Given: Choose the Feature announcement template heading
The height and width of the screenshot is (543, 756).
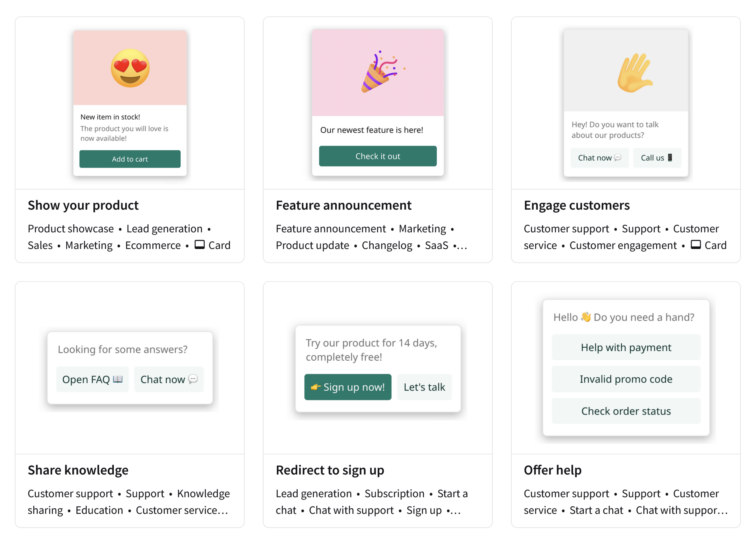Looking at the screenshot, I should click(344, 205).
